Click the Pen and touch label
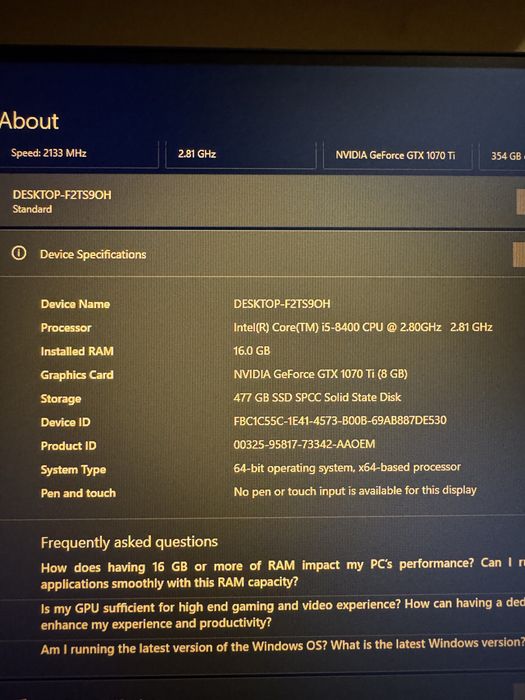Viewport: 525px width, 700px height. [78, 493]
